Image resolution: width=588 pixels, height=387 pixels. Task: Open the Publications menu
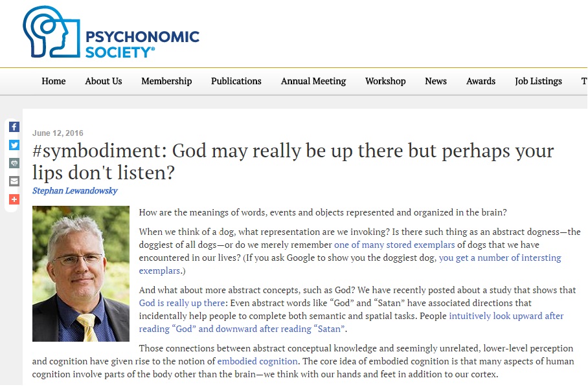tap(236, 82)
